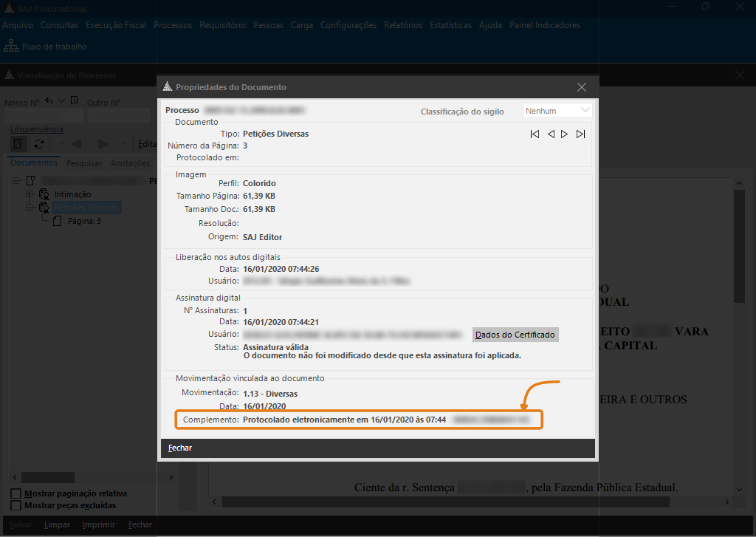This screenshot has height=537, width=756.
Task: Open Classificação do sigilo dropdown
Action: (557, 111)
